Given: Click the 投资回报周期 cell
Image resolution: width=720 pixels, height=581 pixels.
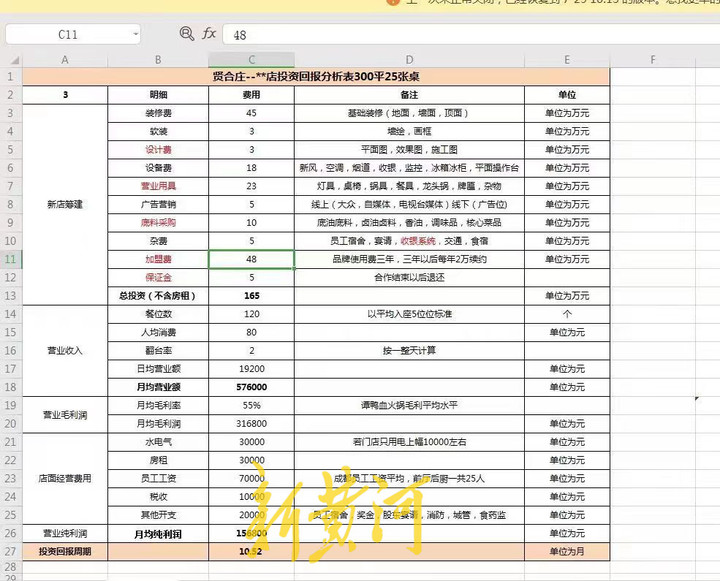Looking at the screenshot, I should [x=65, y=551].
